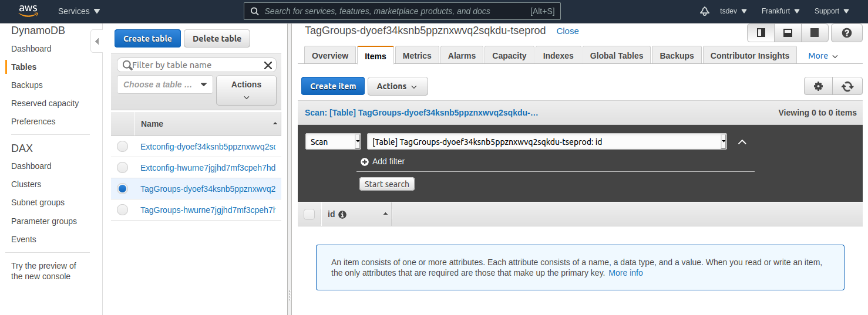Click the AWS logo home icon
This screenshot has height=315, width=868.
[x=28, y=11]
